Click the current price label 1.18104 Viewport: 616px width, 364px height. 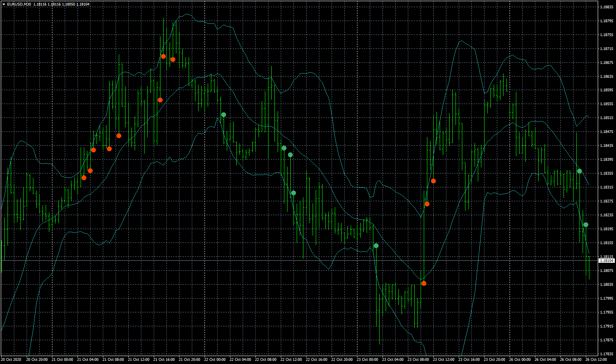[x=606, y=261]
